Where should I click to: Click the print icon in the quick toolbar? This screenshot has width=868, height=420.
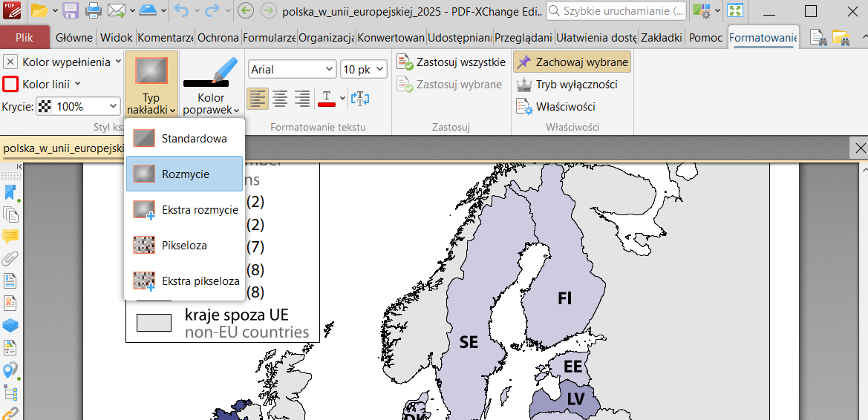click(x=94, y=11)
